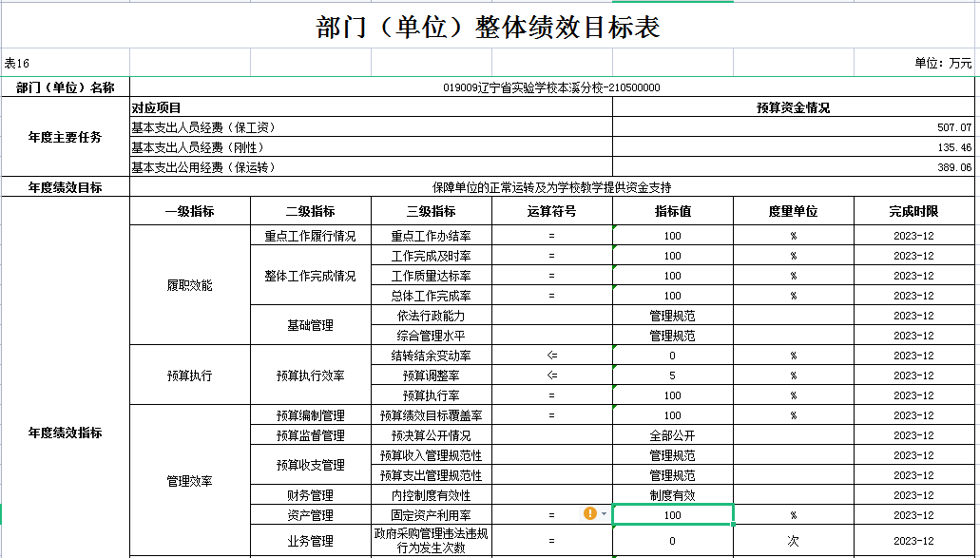The height and width of the screenshot is (558, 980).
Task: Click the 政府采购管理违法违规行为发生次数 cell
Action: click(x=432, y=541)
